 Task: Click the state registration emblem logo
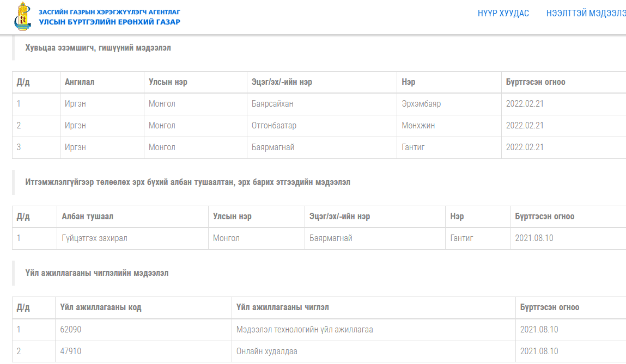(x=22, y=16)
